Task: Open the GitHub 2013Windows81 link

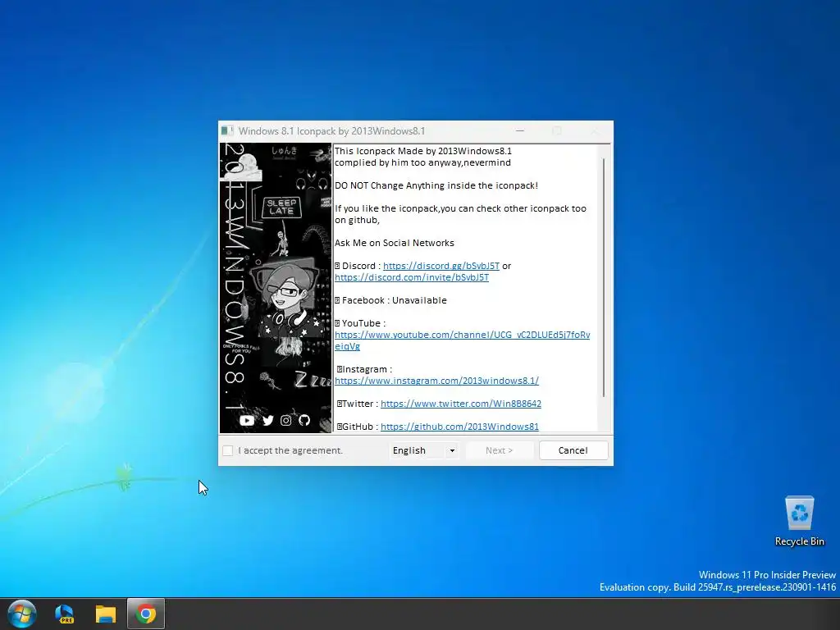Action: click(459, 427)
